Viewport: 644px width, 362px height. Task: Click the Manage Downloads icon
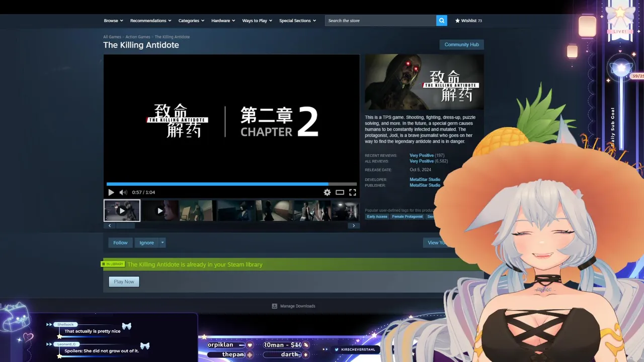point(274,306)
